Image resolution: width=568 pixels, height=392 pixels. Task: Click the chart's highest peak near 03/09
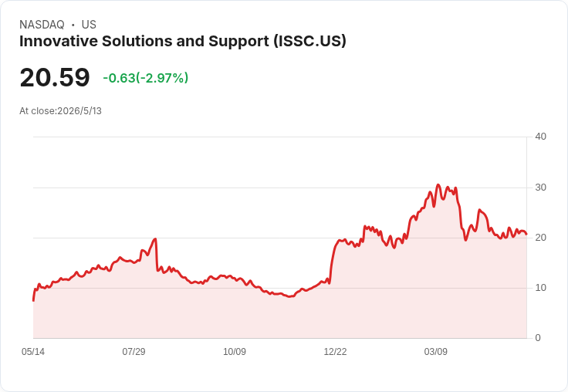(x=438, y=184)
